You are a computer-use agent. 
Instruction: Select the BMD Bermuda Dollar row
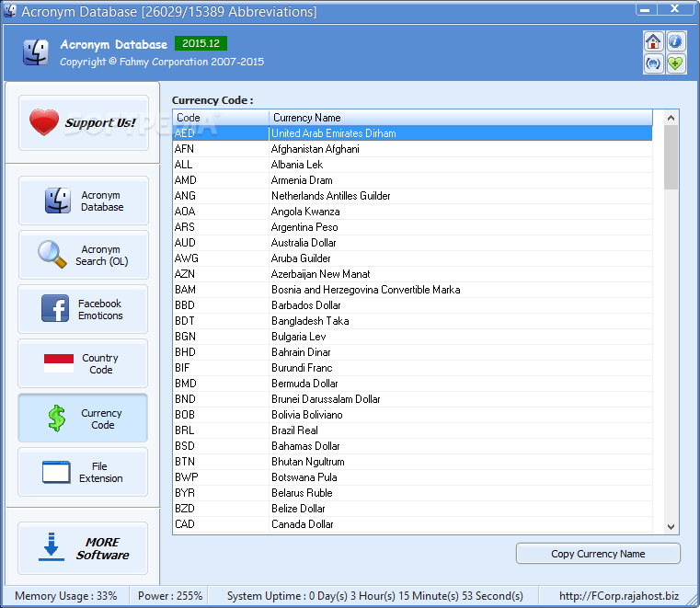point(412,383)
